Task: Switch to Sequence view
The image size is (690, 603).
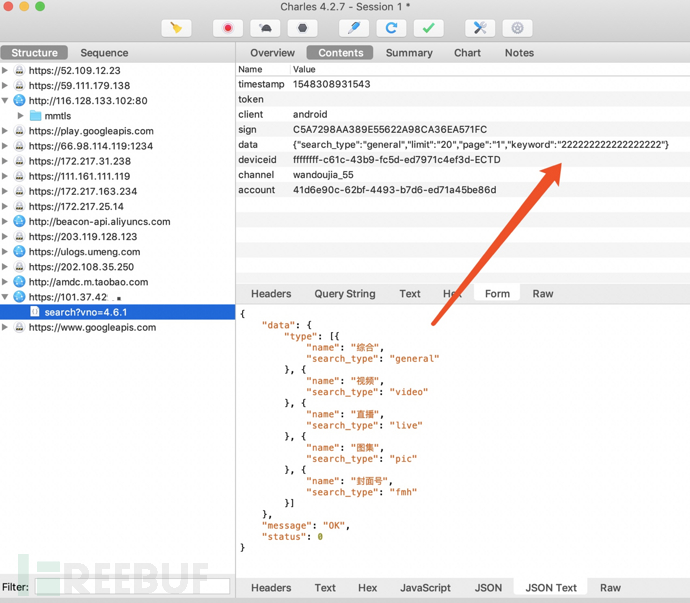Action: pos(104,53)
